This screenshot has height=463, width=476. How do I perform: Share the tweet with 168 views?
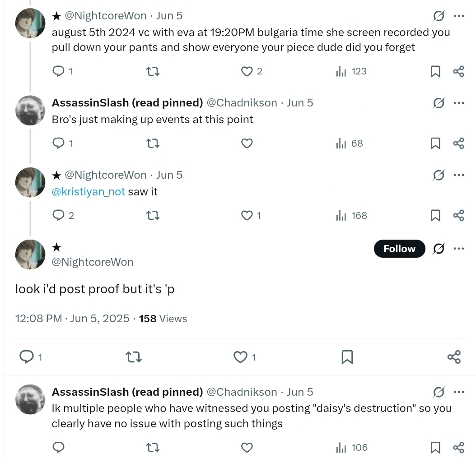click(x=459, y=215)
